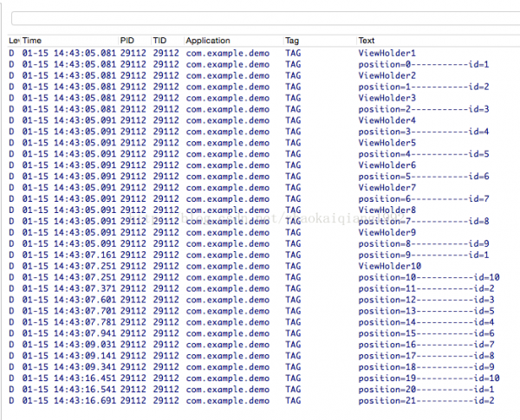
Task: Click timestamp 14:43:07.701
Action: [85, 311]
